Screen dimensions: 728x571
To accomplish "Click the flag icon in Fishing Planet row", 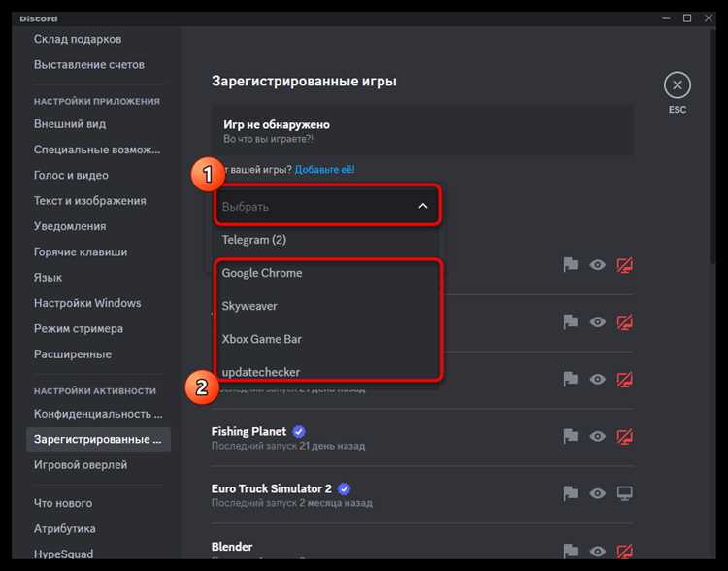I will pyautogui.click(x=570, y=436).
